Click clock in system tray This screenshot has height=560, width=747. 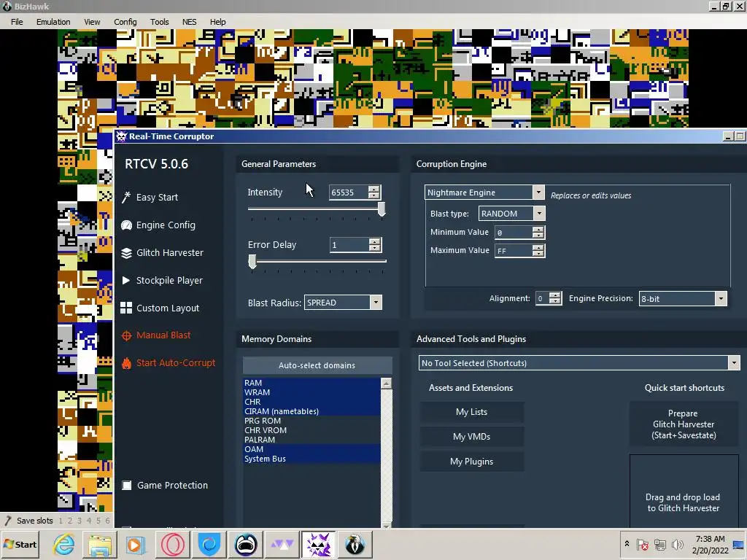710,545
